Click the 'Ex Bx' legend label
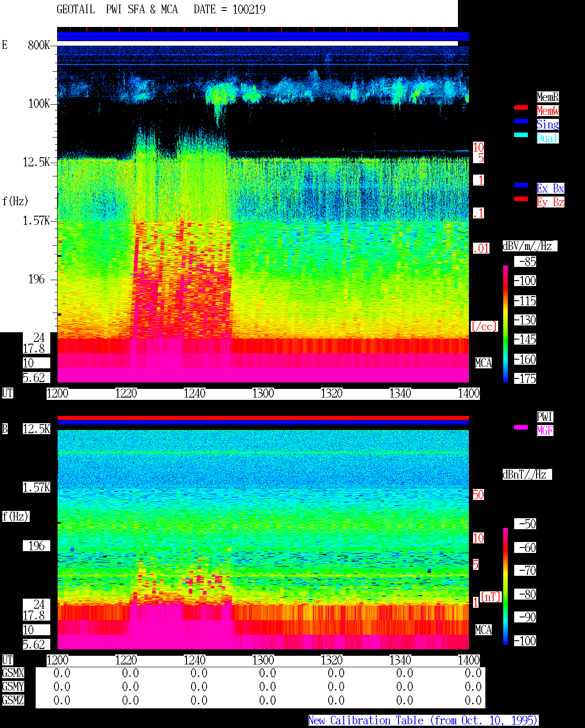585x728 pixels. [x=550, y=188]
